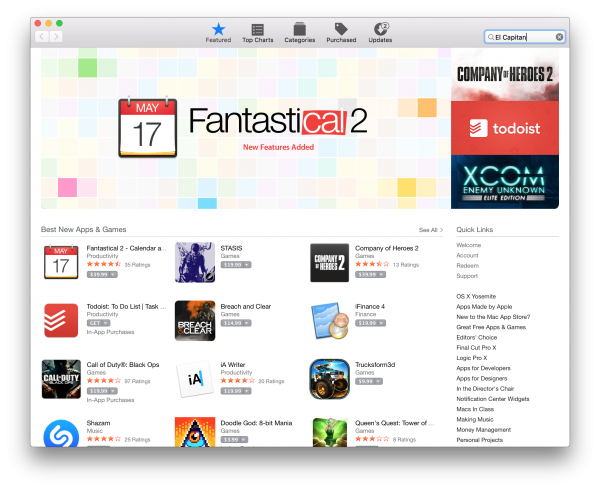The height and width of the screenshot is (490, 600).
Task: Open the Purchased tag icon
Action: (341, 33)
